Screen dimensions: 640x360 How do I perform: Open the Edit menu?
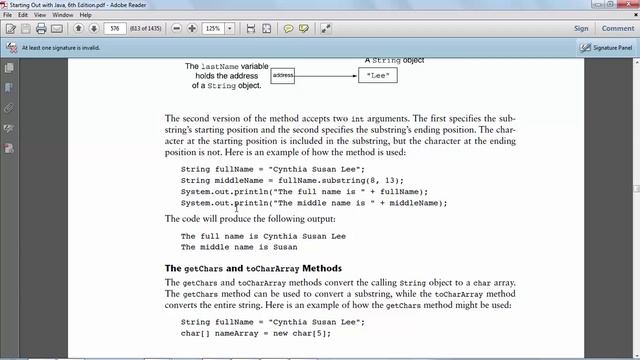coord(23,15)
